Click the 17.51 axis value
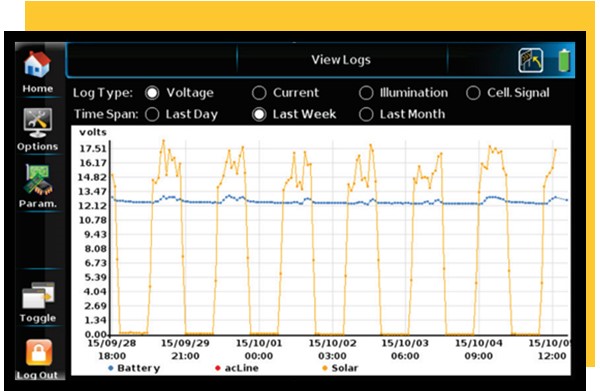 pyautogui.click(x=93, y=148)
